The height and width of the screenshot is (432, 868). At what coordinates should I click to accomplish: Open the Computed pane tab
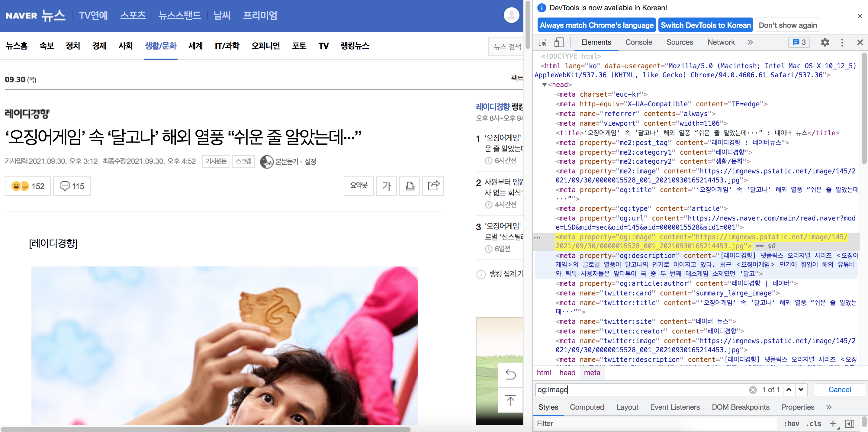587,408
